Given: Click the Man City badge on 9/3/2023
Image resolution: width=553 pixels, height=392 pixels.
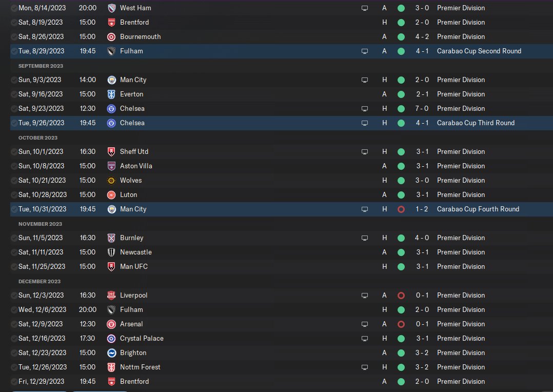Looking at the screenshot, I should [x=111, y=80].
